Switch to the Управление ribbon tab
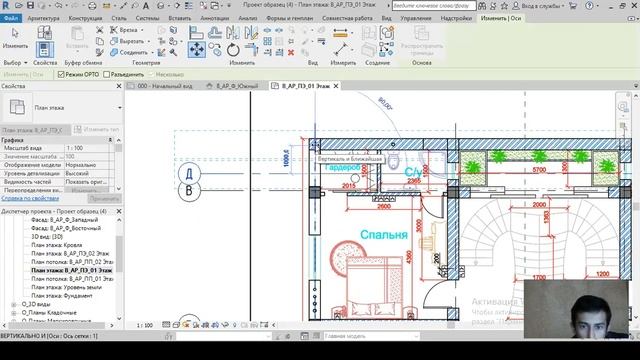The width and height of the screenshot is (640, 360). click(x=416, y=18)
